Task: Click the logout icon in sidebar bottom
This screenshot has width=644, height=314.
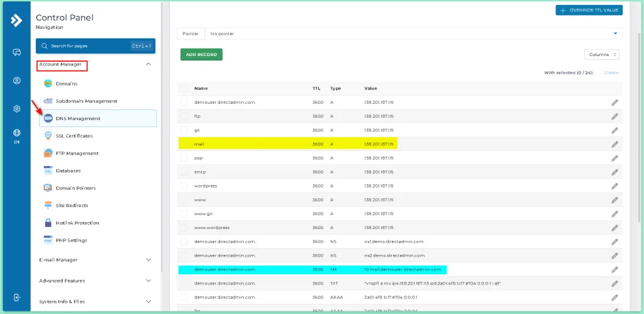Action: coord(17,298)
